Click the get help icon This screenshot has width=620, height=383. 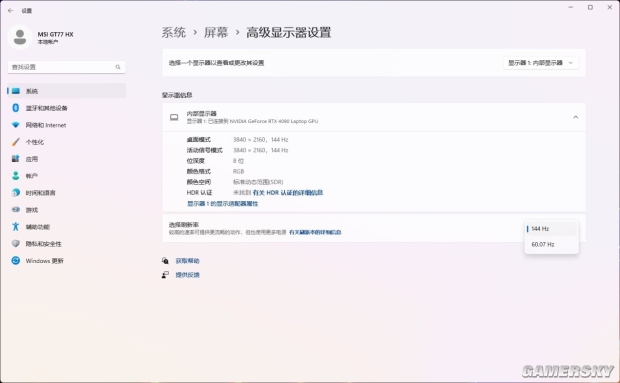pos(165,260)
